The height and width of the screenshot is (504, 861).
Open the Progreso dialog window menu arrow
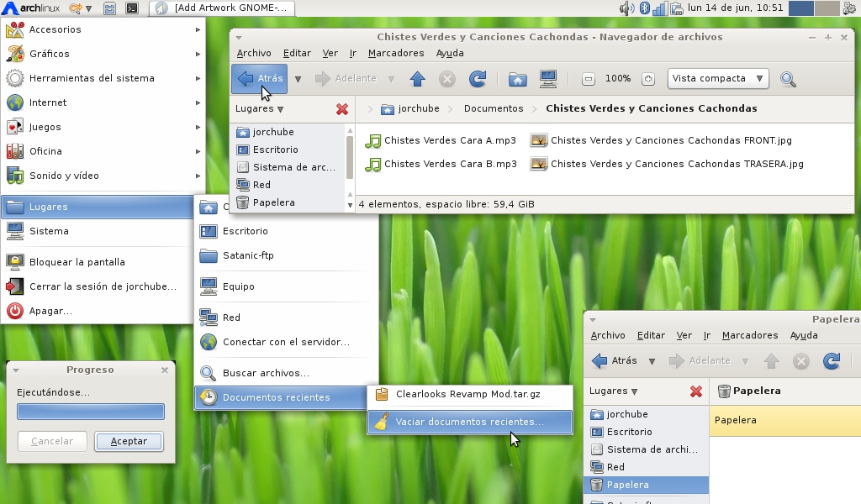click(16, 370)
